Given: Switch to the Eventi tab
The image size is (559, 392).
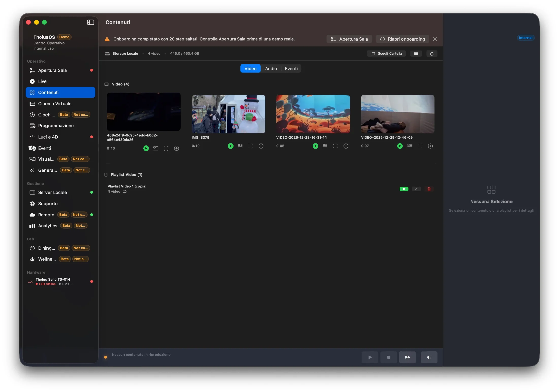Looking at the screenshot, I should pyautogui.click(x=291, y=69).
